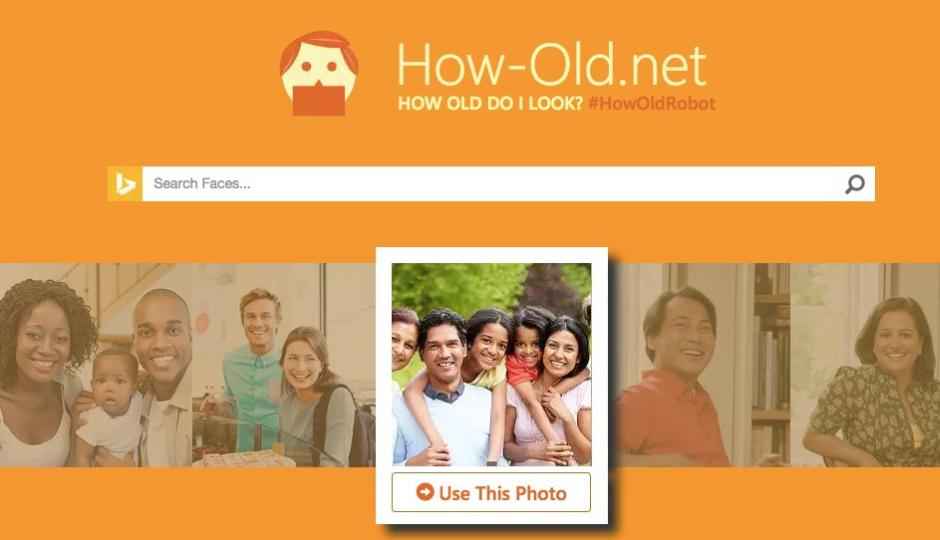
Task: Click the man in the teal shirt
Action: 253,372
